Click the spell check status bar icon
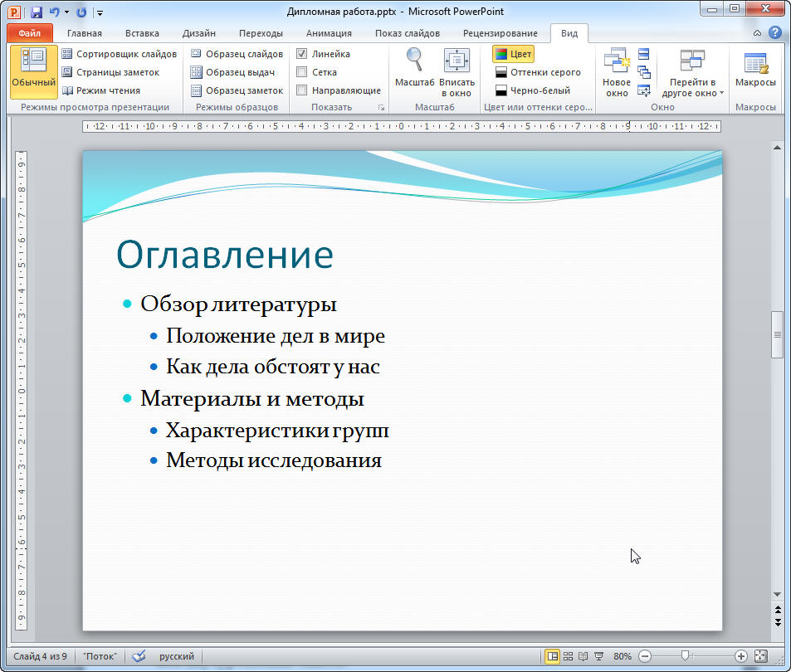Image resolution: width=791 pixels, height=672 pixels. tap(139, 656)
